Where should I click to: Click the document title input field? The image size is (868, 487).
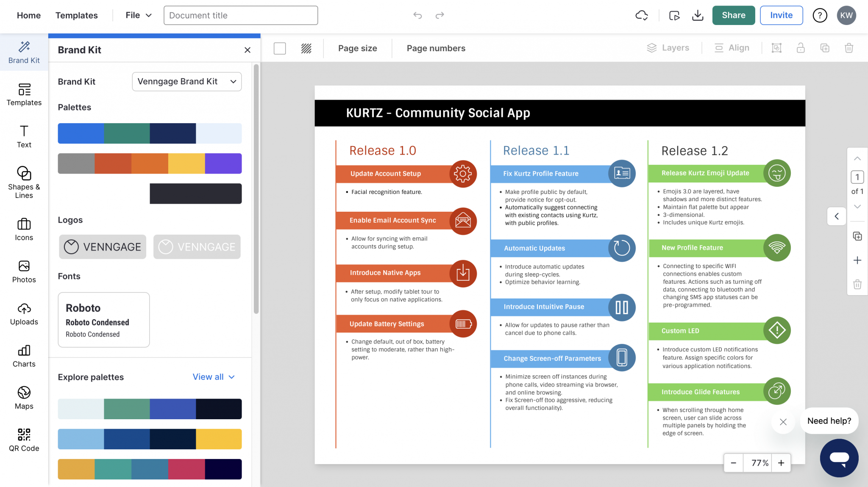[240, 15]
